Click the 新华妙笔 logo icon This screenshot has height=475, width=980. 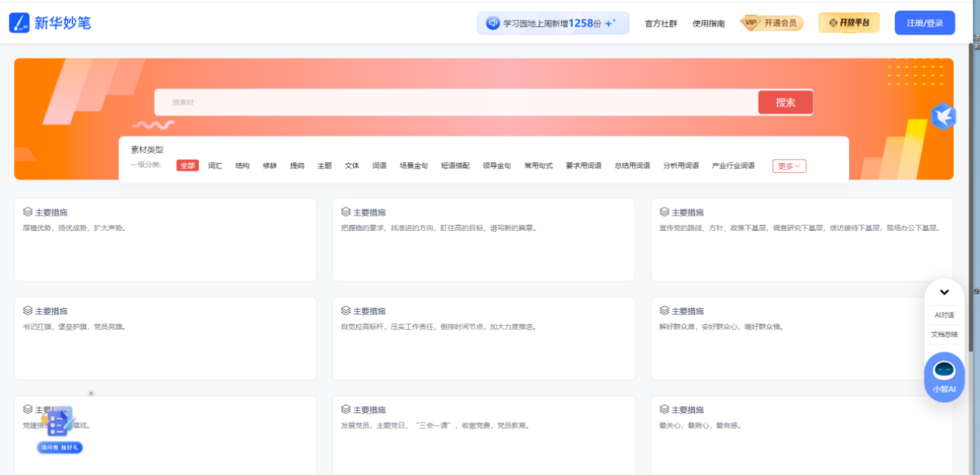[x=20, y=23]
